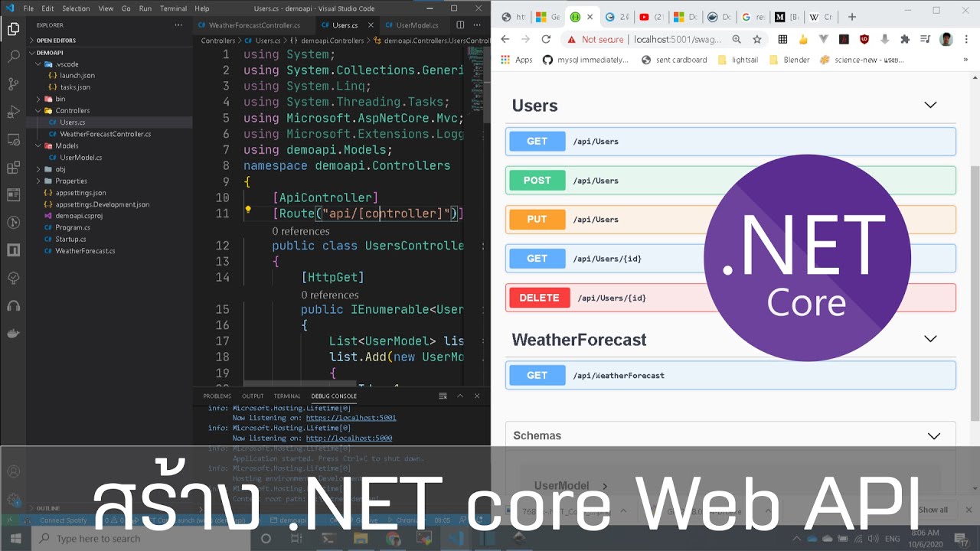Expand GET /api/Users operation
This screenshot has height=551, width=980.
pyautogui.click(x=730, y=142)
